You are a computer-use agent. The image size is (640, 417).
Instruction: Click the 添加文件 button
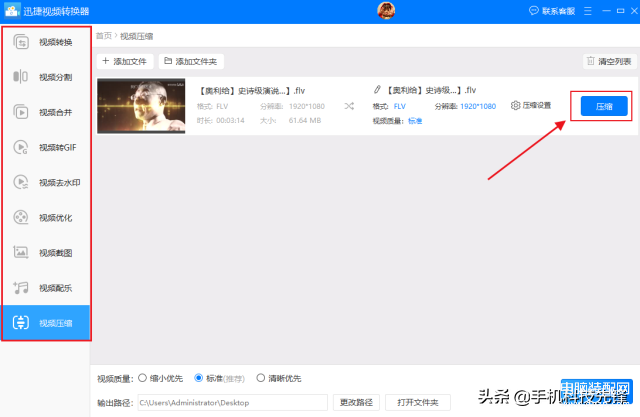[125, 61]
